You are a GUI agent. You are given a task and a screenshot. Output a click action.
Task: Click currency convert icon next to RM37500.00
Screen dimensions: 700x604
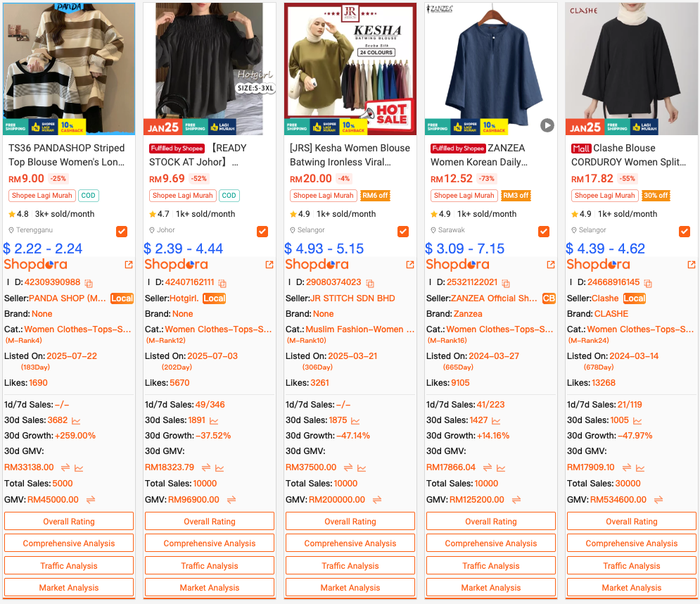(348, 467)
